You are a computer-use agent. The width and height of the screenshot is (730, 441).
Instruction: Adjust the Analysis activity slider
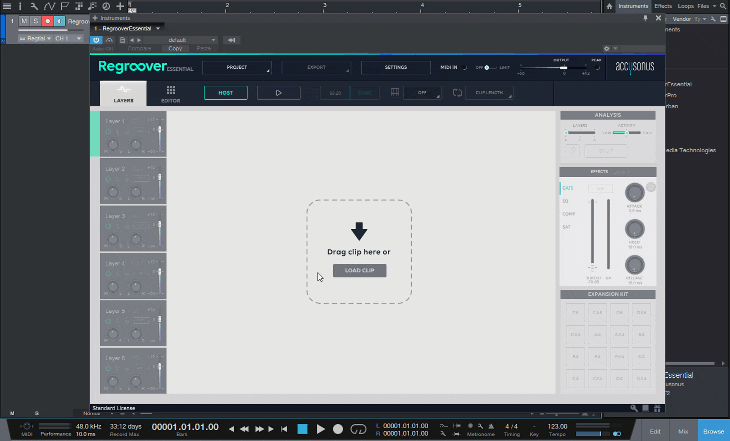tap(627, 133)
